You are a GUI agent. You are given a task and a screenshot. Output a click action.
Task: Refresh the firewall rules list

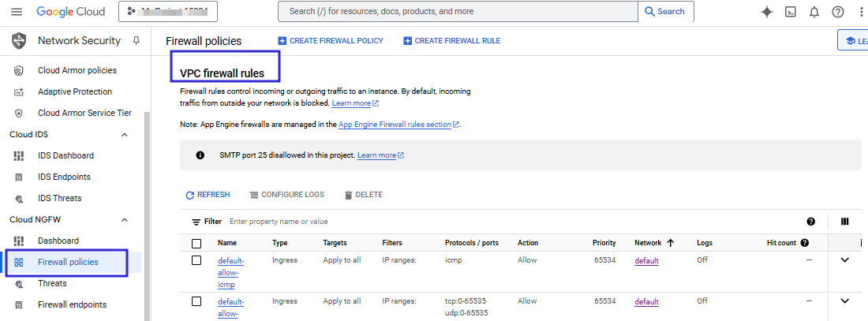click(x=208, y=195)
